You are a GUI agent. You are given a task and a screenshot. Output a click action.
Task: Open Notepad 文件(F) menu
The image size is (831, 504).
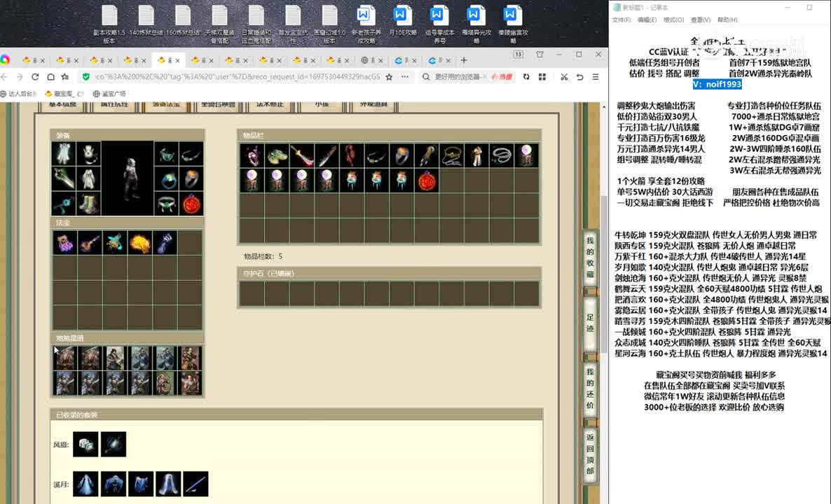621,20
